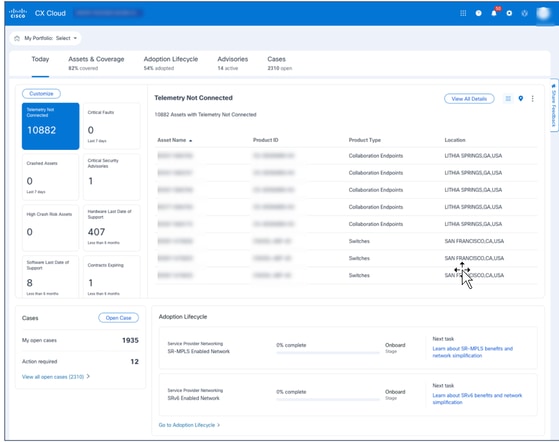Screen dimensions: 559x442
Task: Select the Telemetry Not Connected tile
Action: 51,126
